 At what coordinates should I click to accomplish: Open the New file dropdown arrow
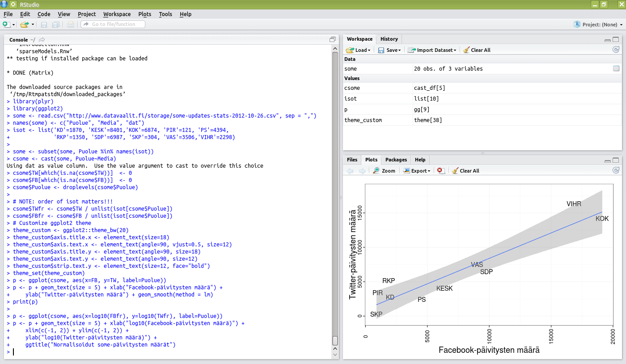(x=13, y=25)
